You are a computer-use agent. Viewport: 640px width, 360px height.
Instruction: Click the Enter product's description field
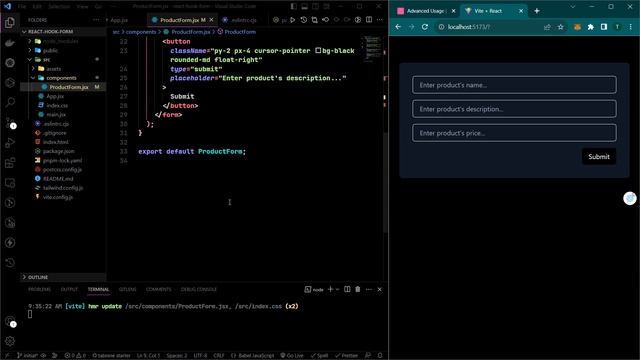514,109
